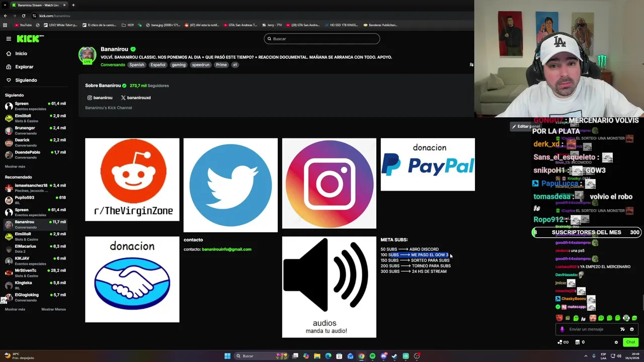Open the Conversando category link
Image resolution: width=644 pixels, height=362 pixels.
coord(113,65)
